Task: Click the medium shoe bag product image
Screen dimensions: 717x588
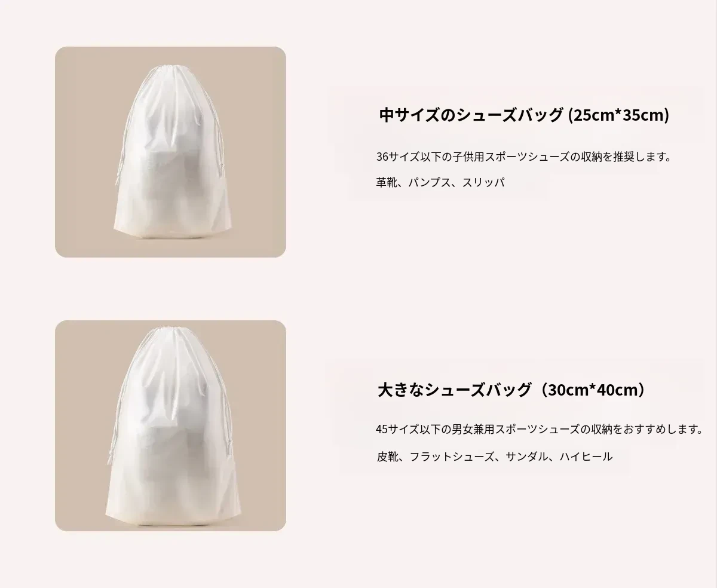Action: (x=170, y=152)
